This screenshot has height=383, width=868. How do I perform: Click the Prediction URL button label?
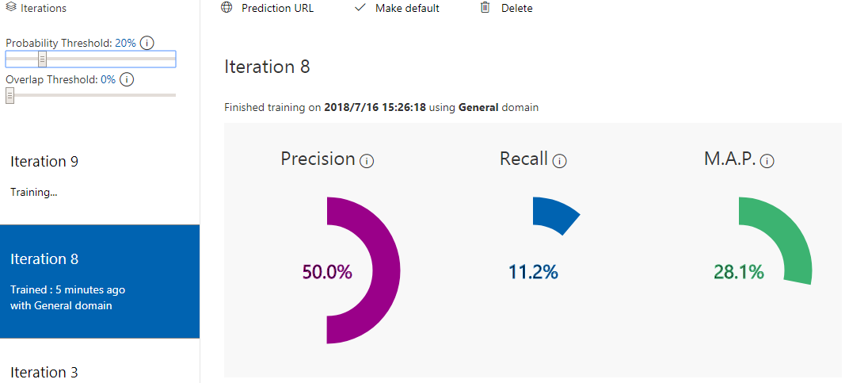point(277,9)
